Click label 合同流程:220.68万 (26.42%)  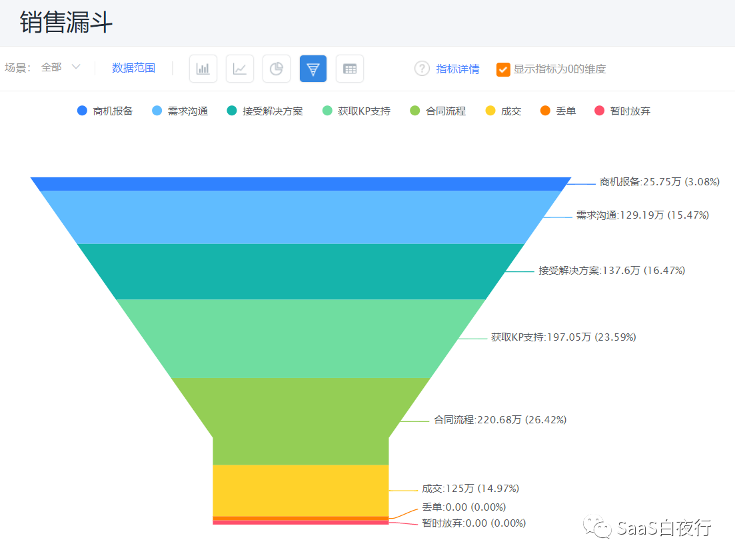[500, 420]
